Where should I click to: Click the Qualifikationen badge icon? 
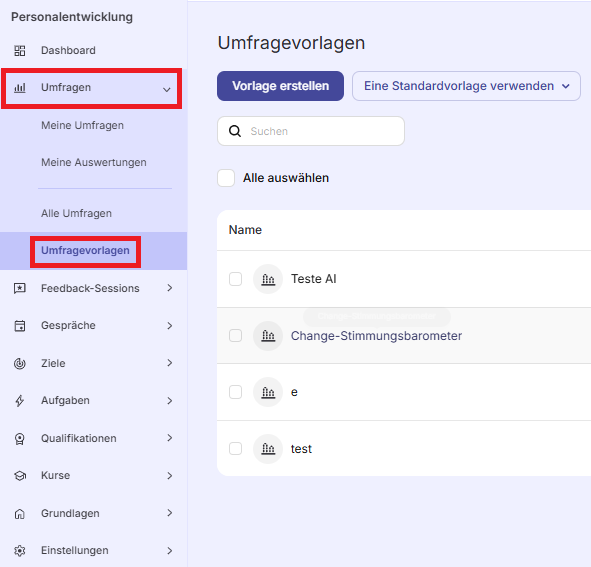pos(20,438)
